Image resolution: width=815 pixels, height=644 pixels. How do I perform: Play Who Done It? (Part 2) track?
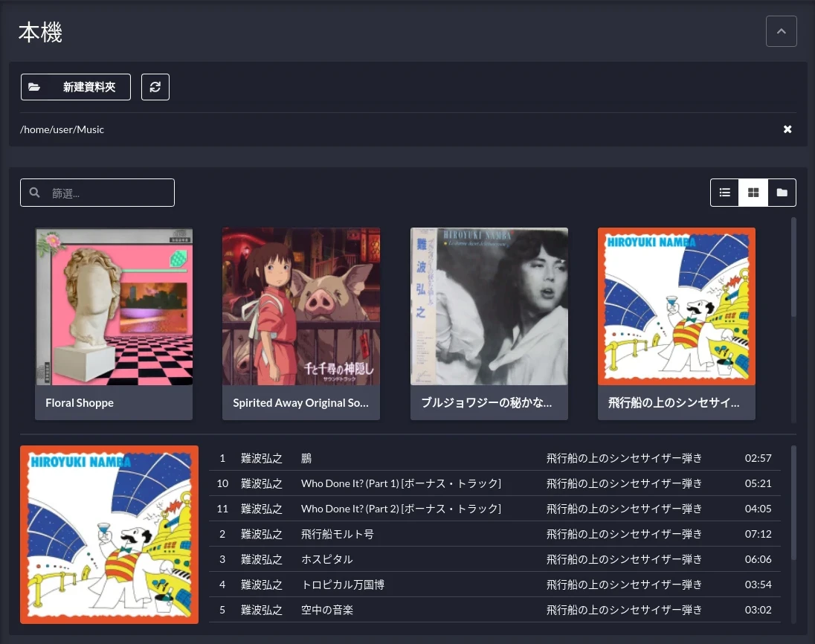click(x=401, y=509)
